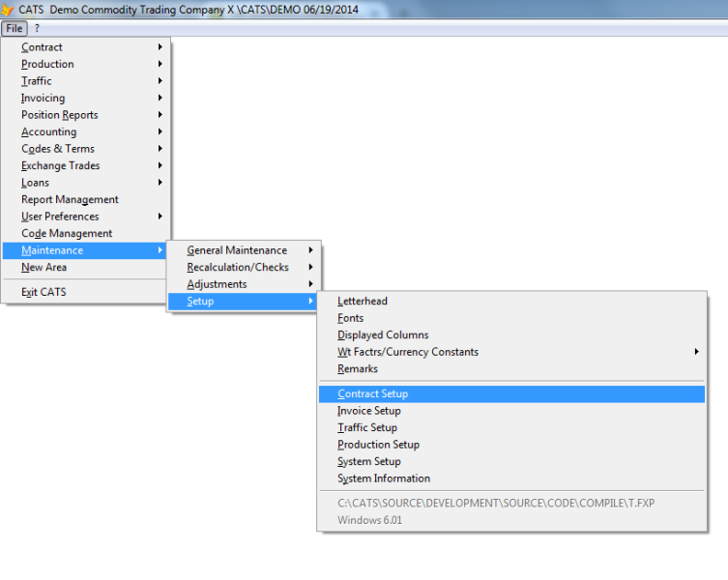Click the arrow next to Exchange Trades
This screenshot has height=580, width=728.
[160, 165]
